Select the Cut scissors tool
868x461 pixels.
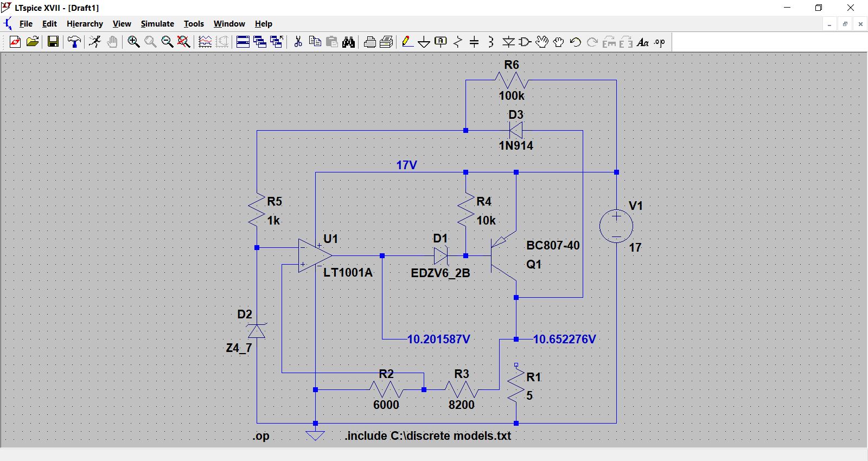pyautogui.click(x=298, y=42)
